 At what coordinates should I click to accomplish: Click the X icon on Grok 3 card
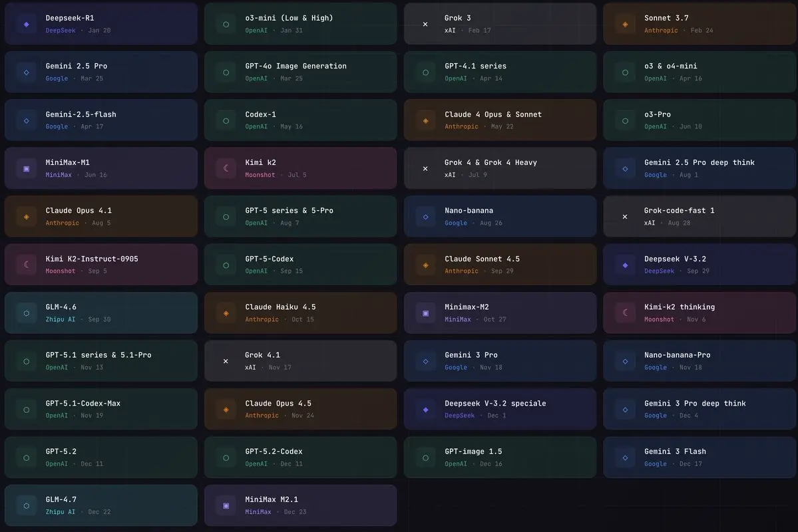[x=425, y=24]
